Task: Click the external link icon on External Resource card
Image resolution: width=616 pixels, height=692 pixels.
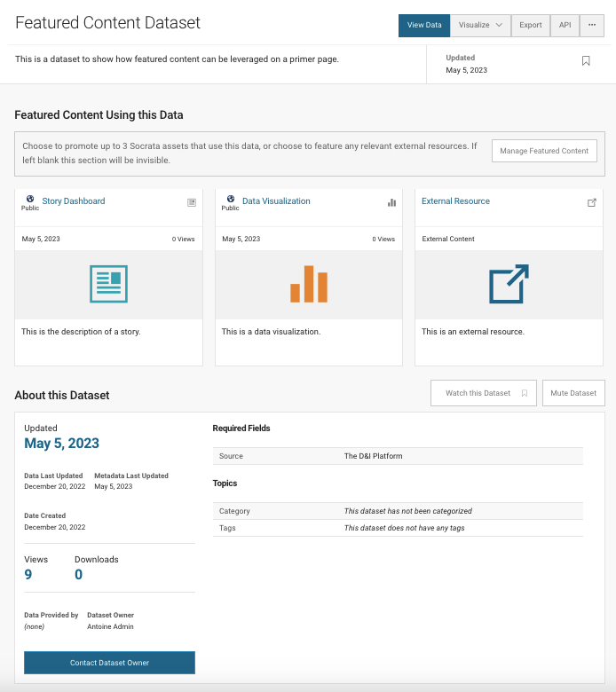Action: [592, 202]
